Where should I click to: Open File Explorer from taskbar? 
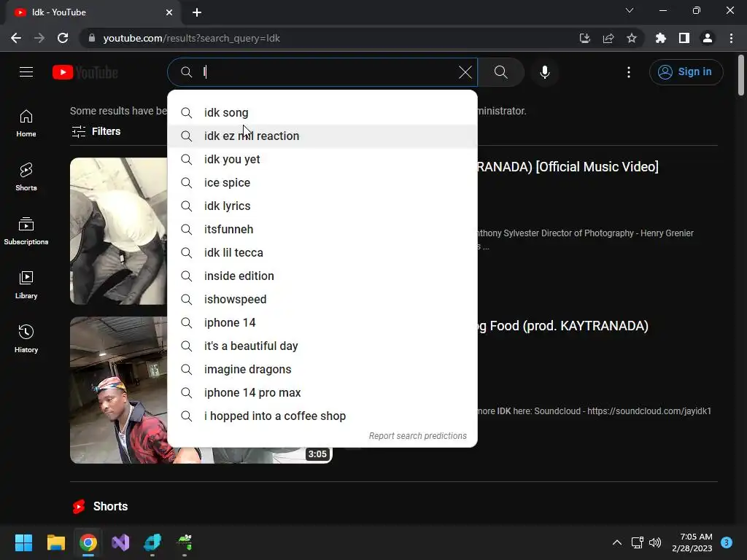pyautogui.click(x=55, y=542)
